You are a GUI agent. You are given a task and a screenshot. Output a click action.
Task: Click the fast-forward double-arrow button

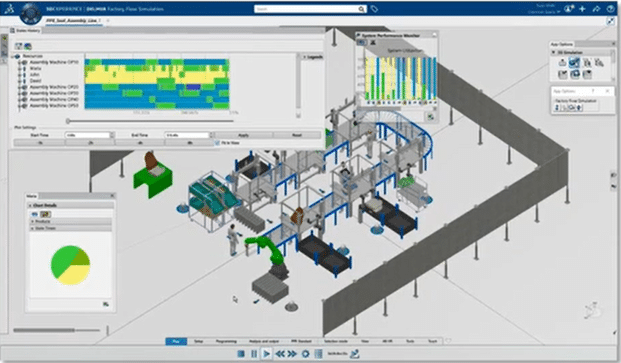point(292,353)
